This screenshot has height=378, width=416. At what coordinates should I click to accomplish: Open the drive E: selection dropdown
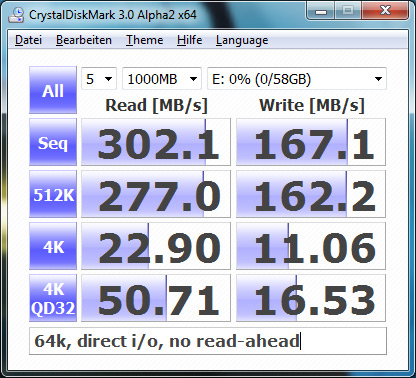click(297, 79)
